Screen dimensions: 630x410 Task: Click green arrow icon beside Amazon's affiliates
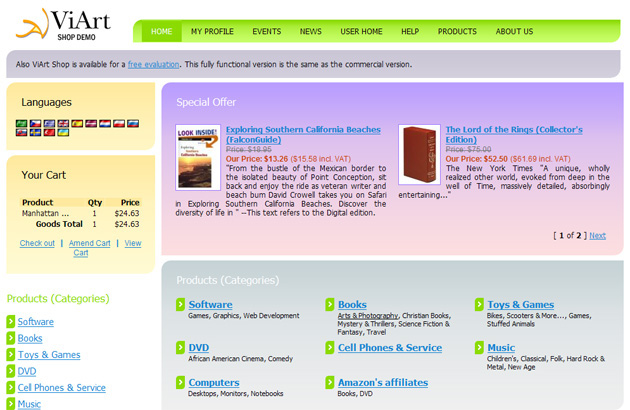coord(330,382)
